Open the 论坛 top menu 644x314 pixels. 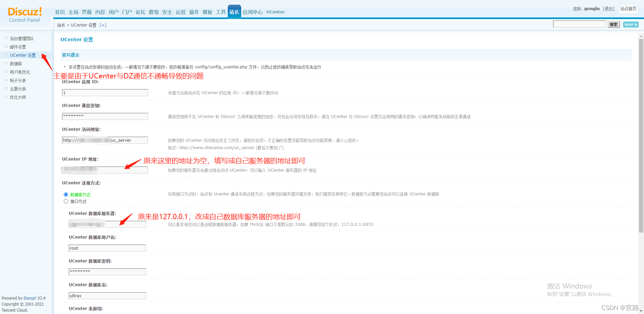(141, 12)
